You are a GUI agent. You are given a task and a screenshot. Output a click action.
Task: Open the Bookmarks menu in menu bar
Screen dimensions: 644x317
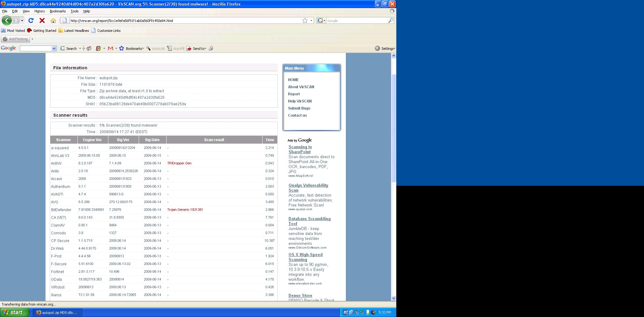(58, 11)
